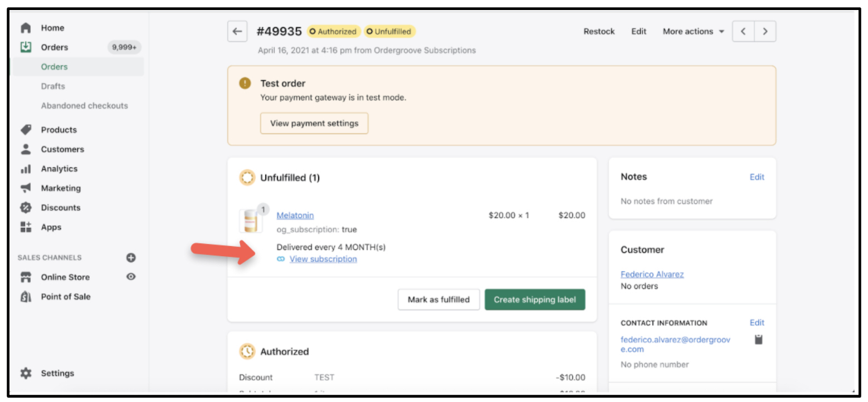Click the Melatonin product thumbnail
This screenshot has height=402, width=868.
point(252,219)
